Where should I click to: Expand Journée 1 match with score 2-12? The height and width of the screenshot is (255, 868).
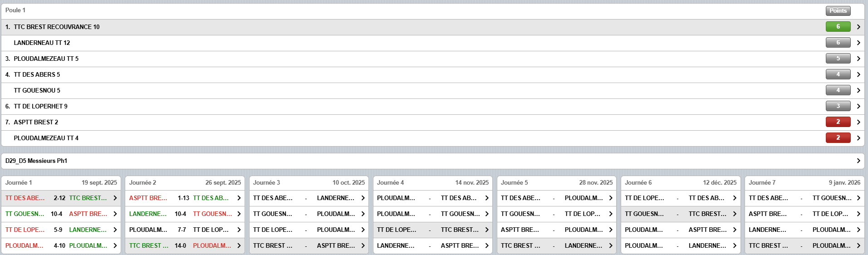115,198
